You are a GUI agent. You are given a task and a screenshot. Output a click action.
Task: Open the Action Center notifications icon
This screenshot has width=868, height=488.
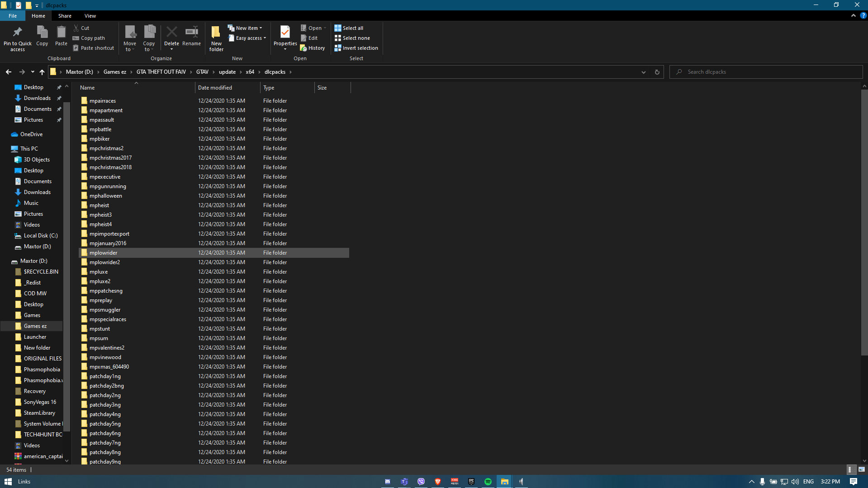854,482
